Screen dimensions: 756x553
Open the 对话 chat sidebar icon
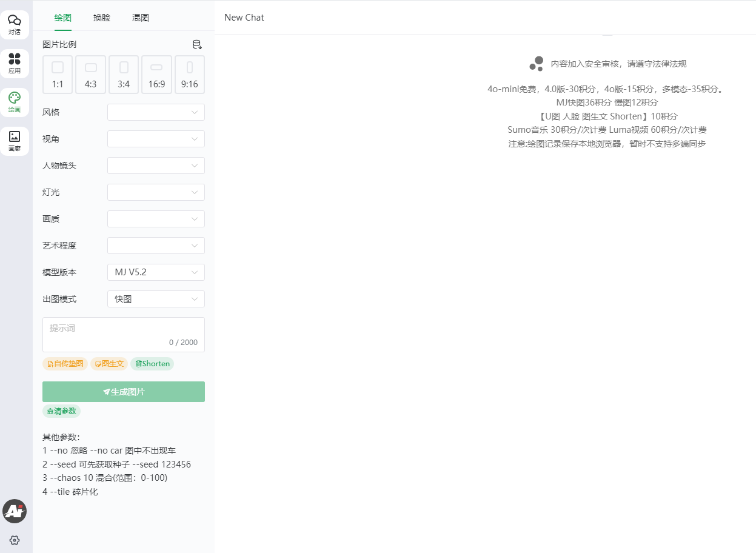coord(15,25)
